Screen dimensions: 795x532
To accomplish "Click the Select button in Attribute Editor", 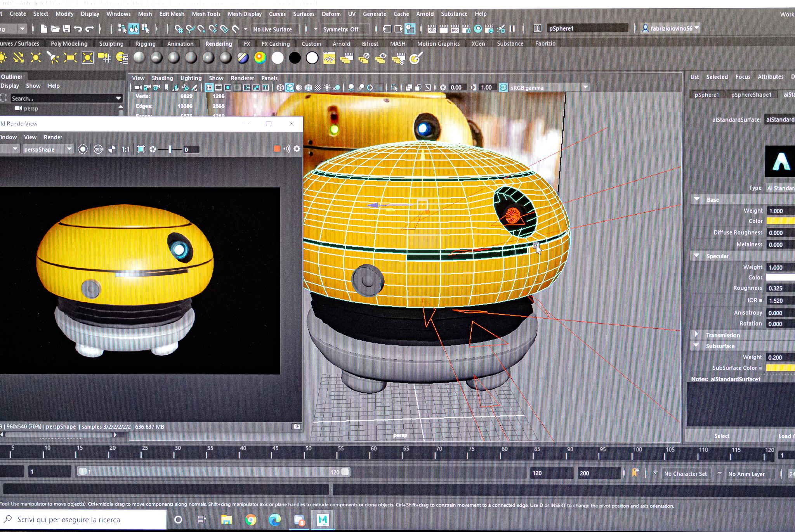I will pyautogui.click(x=721, y=436).
